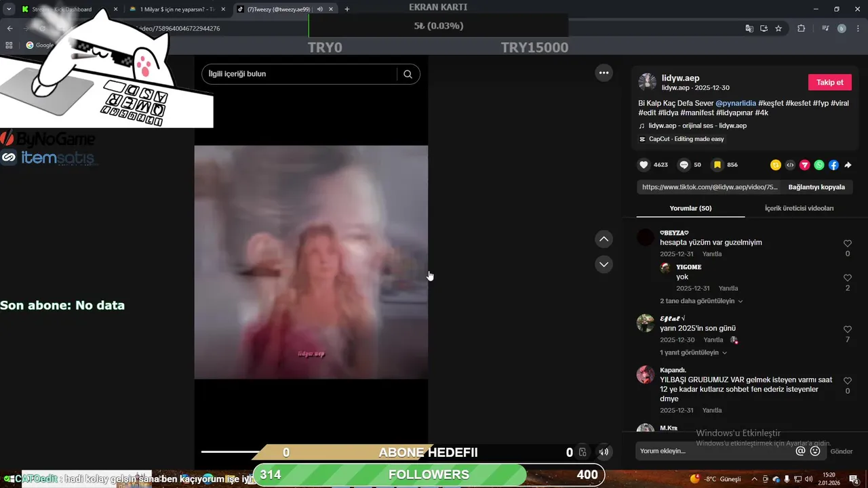Open the Chrome profile avatar button
The width and height of the screenshot is (868, 488).
tap(842, 28)
